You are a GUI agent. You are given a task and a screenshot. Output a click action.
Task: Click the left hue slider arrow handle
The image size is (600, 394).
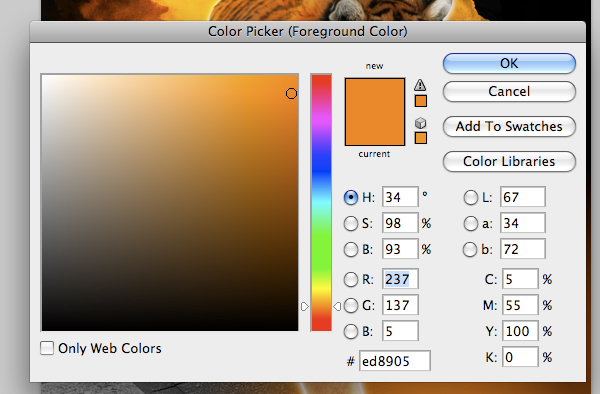pyautogui.click(x=305, y=306)
